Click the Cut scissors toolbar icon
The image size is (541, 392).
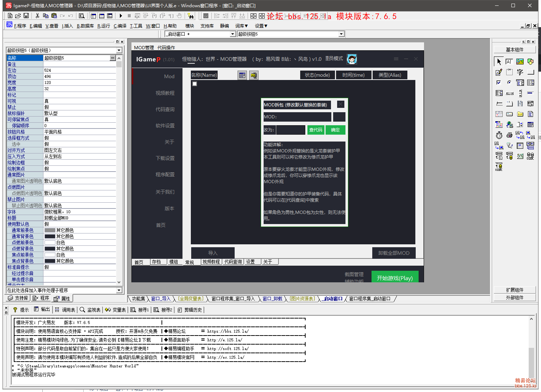(37, 16)
